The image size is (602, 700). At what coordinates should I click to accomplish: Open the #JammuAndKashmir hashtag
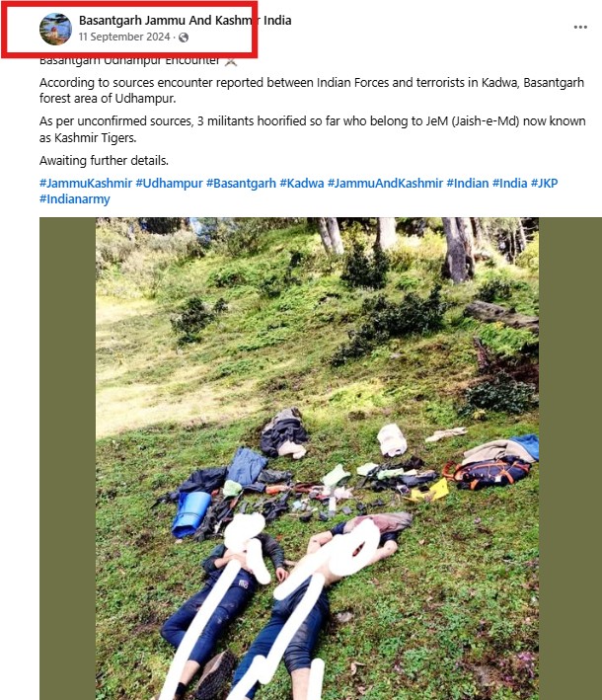point(385,183)
